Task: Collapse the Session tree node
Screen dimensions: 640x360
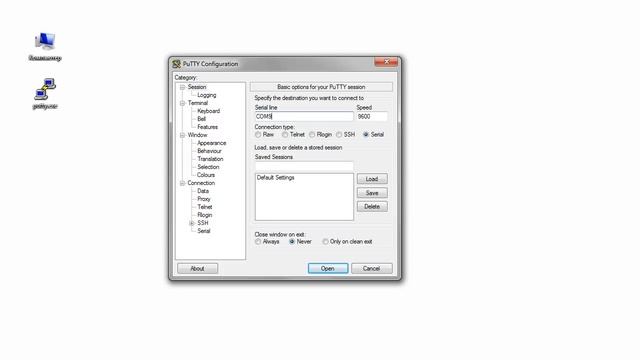Action: (182, 87)
